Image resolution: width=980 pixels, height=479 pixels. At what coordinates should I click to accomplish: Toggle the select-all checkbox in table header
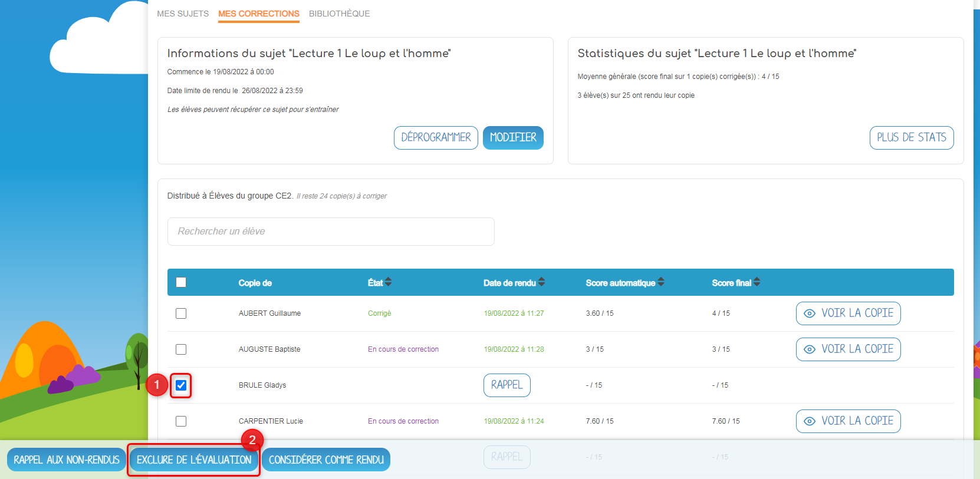(x=181, y=282)
